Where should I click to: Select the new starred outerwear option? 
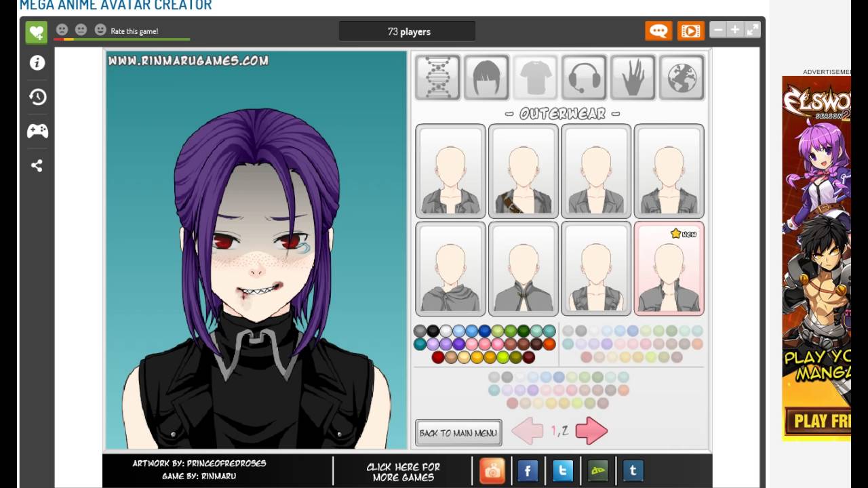coord(669,268)
